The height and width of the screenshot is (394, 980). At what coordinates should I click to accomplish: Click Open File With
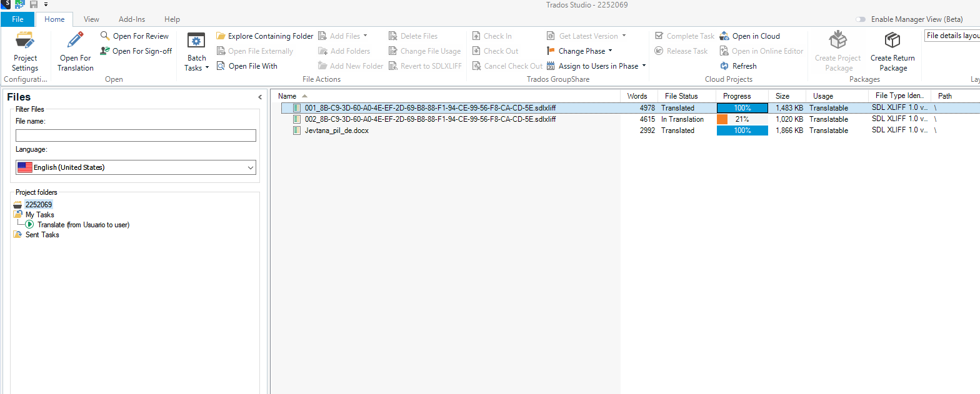click(247, 66)
